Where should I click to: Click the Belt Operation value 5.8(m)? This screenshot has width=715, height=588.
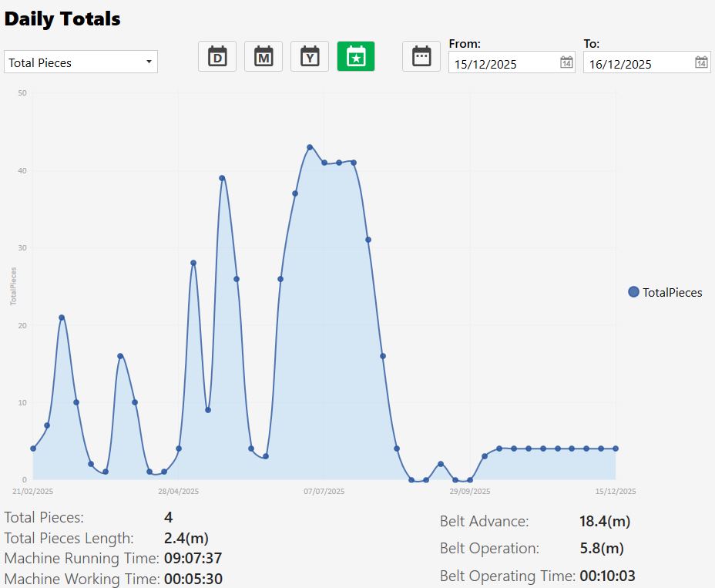coord(602,549)
